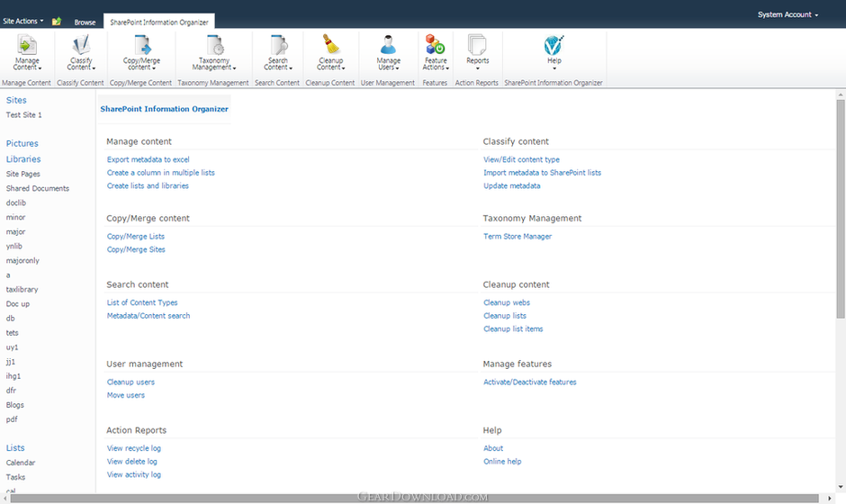Open the majoronly library
This screenshot has height=504, width=846.
22,261
